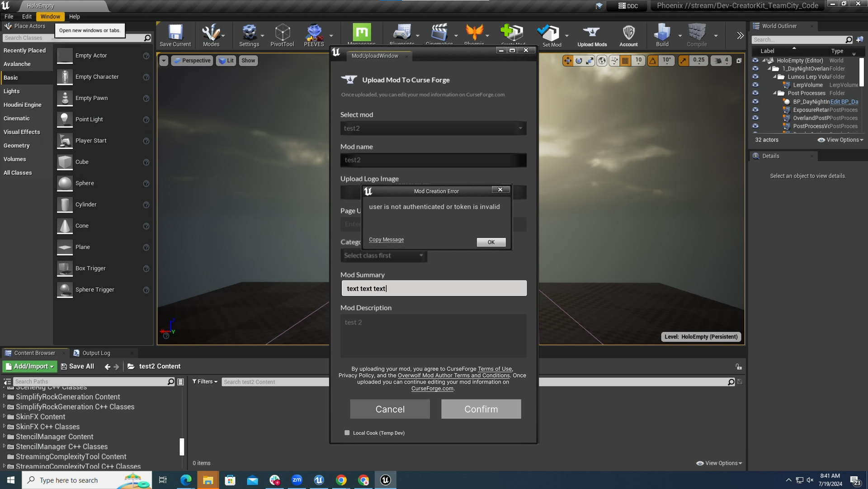The width and height of the screenshot is (868, 489).
Task: Expand the Filters dropdown in Content Browser
Action: click(205, 382)
